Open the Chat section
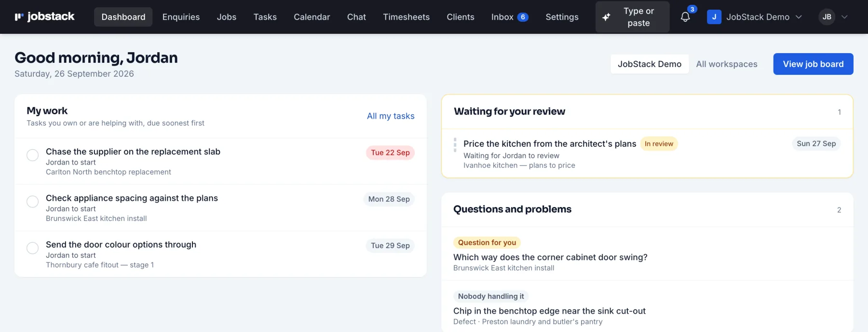The image size is (868, 332). click(x=356, y=17)
